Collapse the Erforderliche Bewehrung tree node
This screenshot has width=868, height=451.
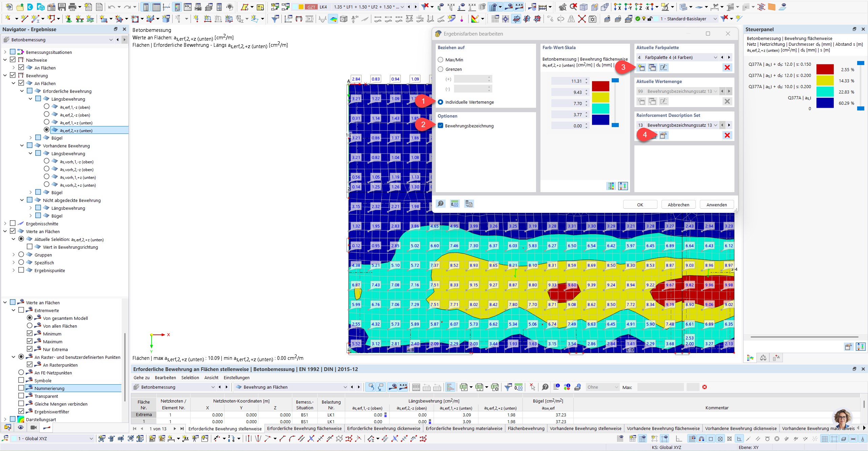pos(22,91)
